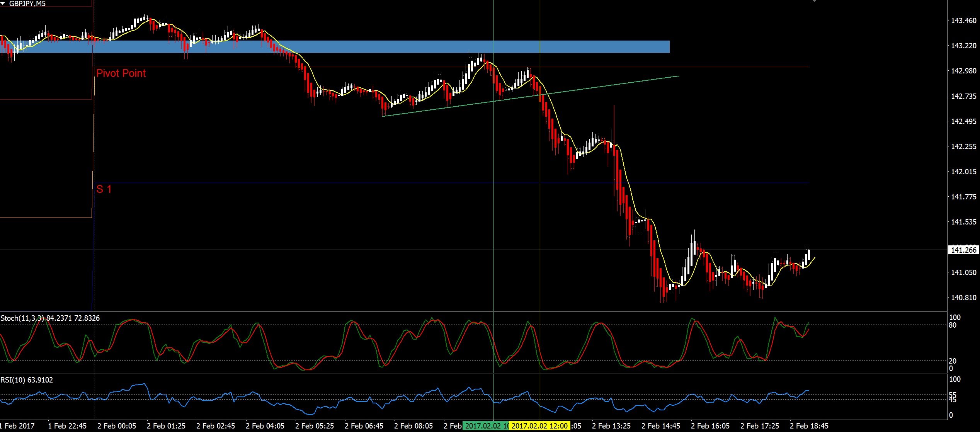Click the red Pivot Point label
Screen dimensions: 980x432
121,73
